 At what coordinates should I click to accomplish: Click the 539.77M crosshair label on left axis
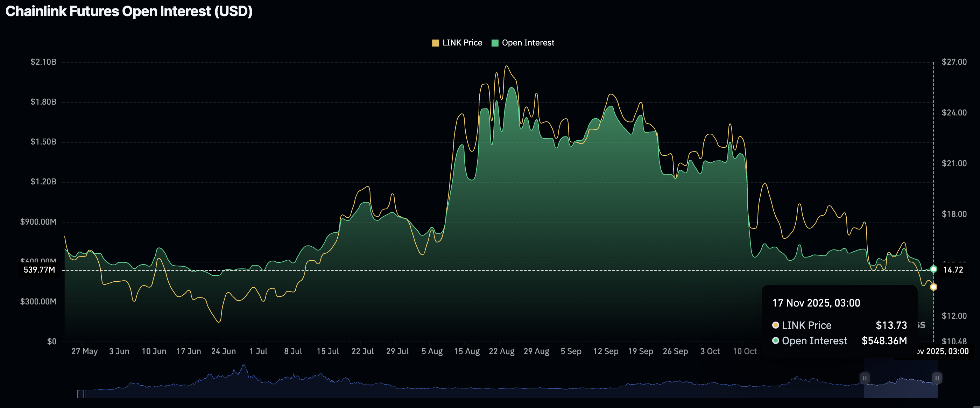click(x=39, y=270)
